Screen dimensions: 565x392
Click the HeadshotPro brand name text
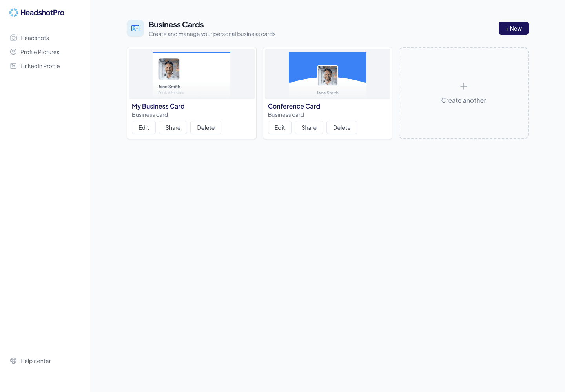tap(42, 13)
